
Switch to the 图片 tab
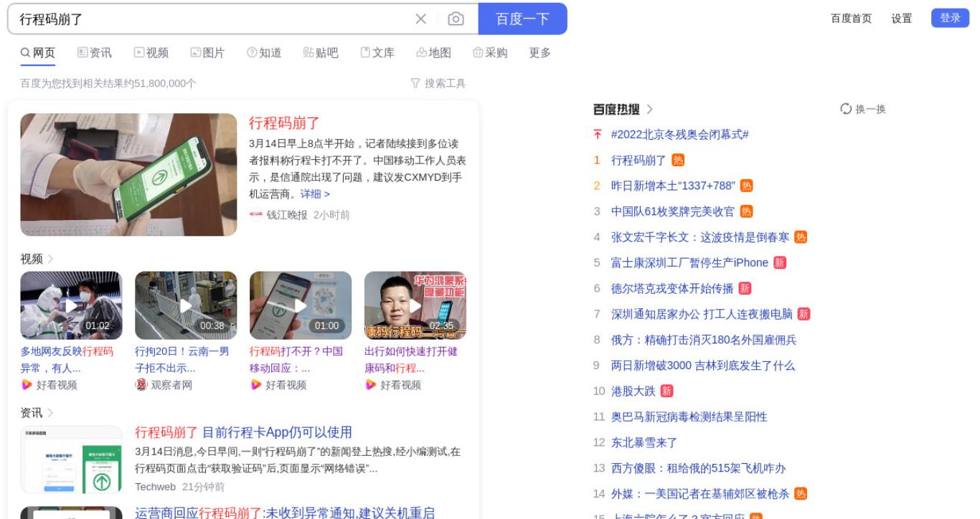pyautogui.click(x=207, y=53)
